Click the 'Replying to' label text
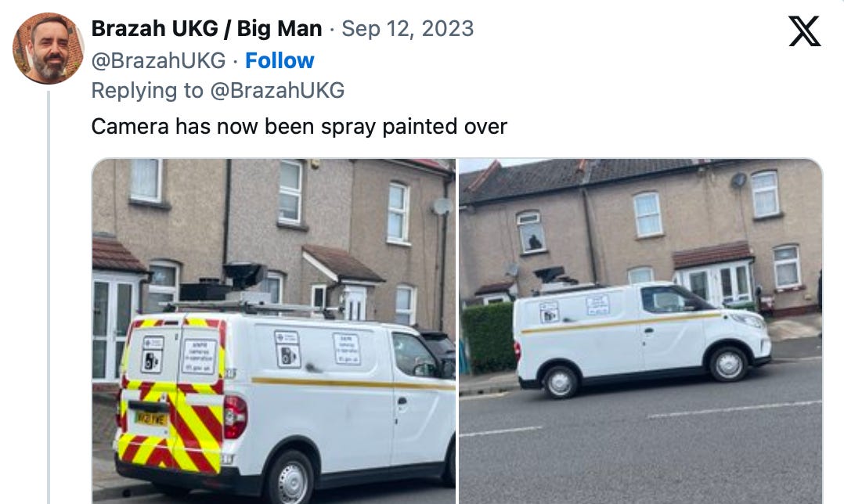The image size is (844, 504). click(x=147, y=90)
